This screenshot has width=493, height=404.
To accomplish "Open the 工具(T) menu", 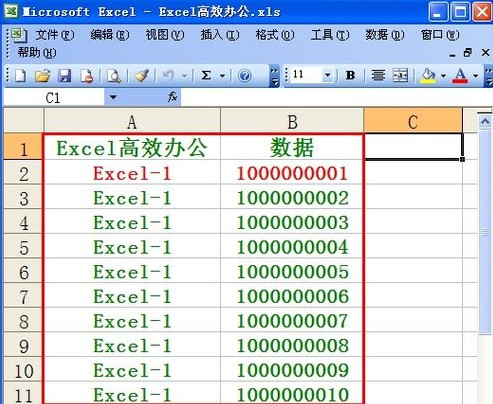I will pos(330,35).
